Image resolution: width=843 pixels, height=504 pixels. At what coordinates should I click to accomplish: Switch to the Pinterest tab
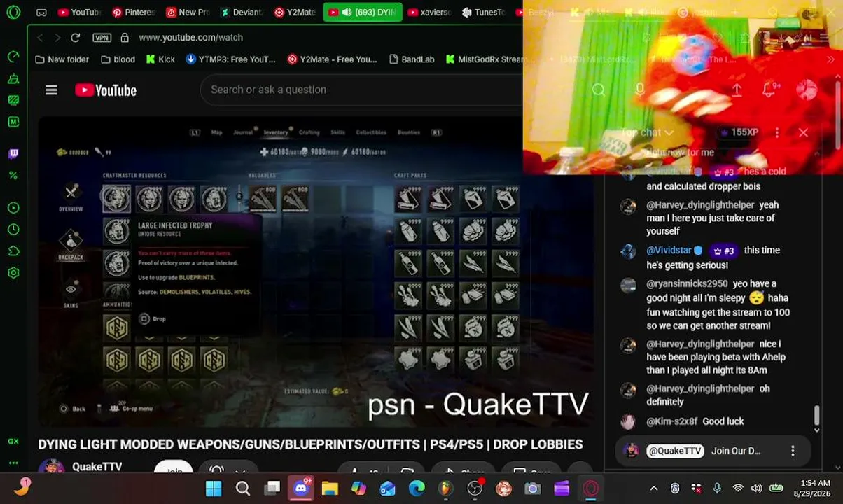pyautogui.click(x=133, y=12)
